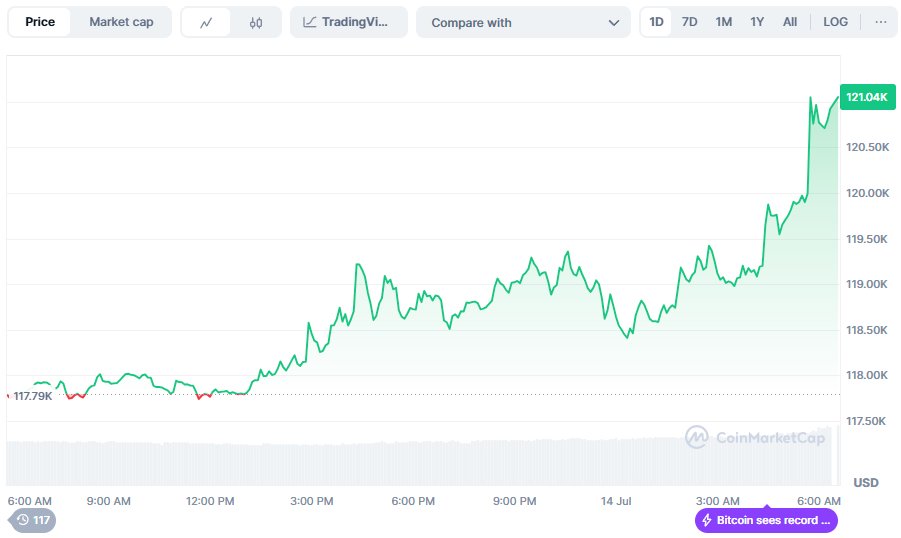Click the 14 Jul date label
This screenshot has width=901, height=538.
pyautogui.click(x=616, y=501)
